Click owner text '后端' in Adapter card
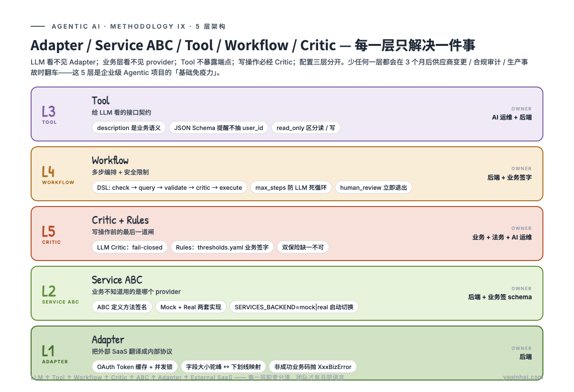This screenshot has height=392, width=574. coord(526,357)
